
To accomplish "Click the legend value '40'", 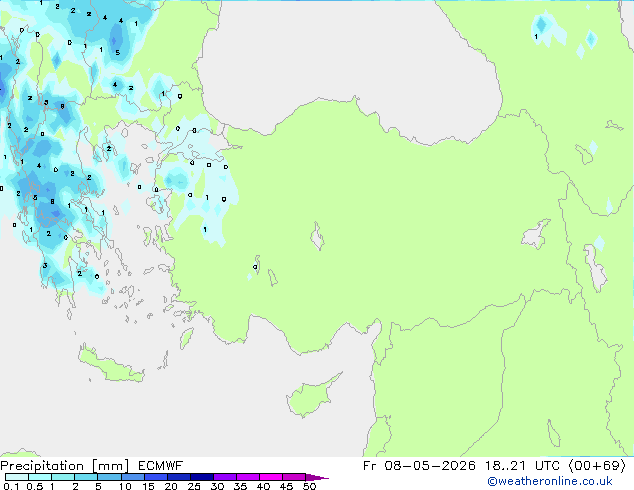I will 264,486.
